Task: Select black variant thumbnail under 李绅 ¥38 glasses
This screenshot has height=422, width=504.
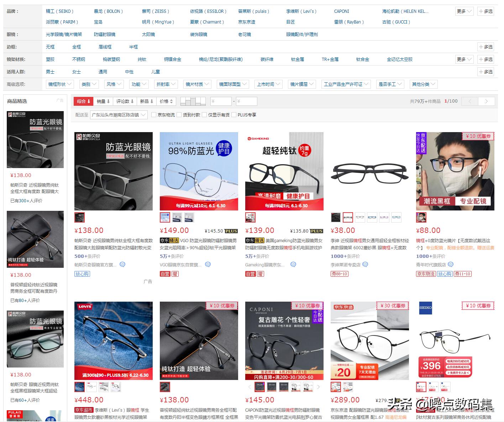Action: tap(336, 217)
